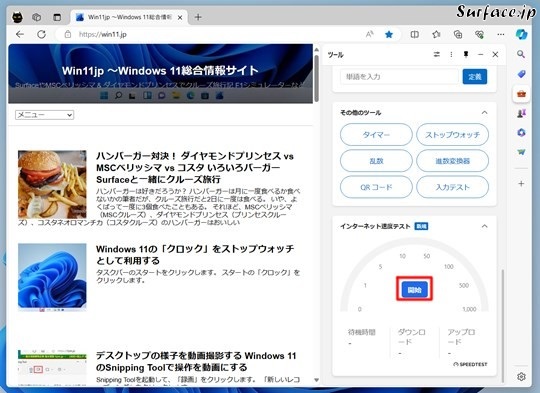
Task: Open sidebar Shopping tag icon
Action: pos(521,74)
